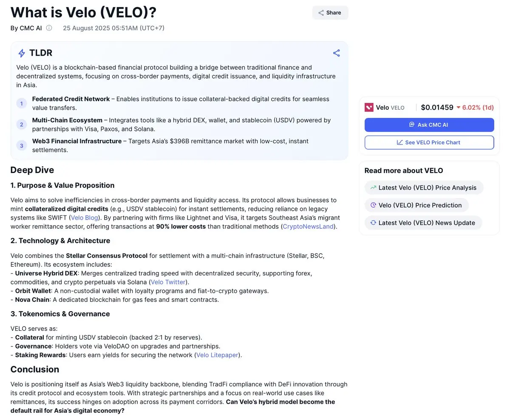Click the Ask CMC AI button
Image resolution: width=510 pixels, height=420 pixels.
tap(429, 125)
